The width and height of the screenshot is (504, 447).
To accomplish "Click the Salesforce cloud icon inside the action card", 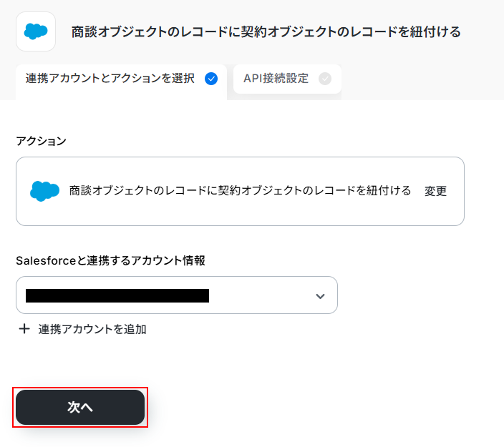I will point(44,190).
